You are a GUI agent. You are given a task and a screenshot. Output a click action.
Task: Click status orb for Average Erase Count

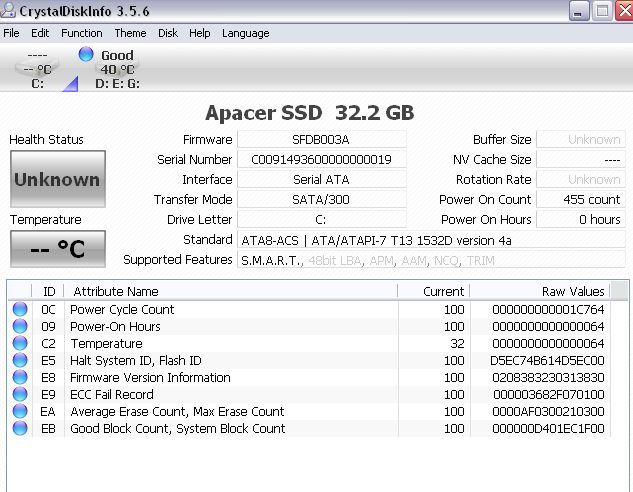click(20, 411)
